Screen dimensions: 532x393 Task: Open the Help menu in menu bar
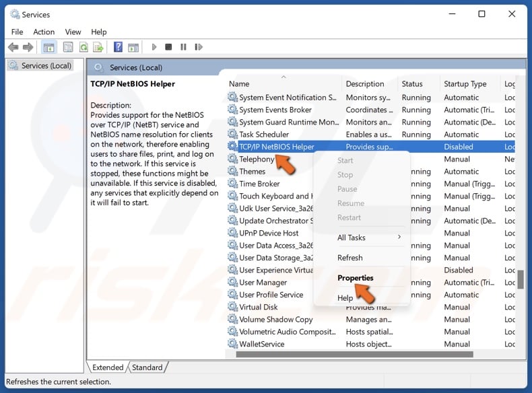pos(99,32)
